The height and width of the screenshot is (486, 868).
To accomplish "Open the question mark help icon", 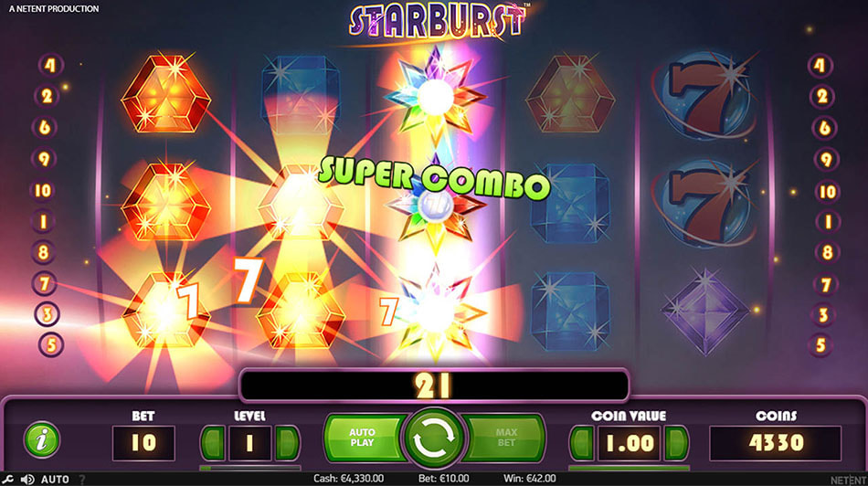I will pyautogui.click(x=82, y=480).
